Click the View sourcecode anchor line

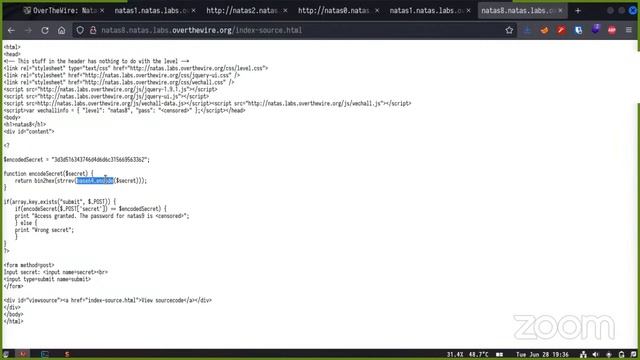108,300
